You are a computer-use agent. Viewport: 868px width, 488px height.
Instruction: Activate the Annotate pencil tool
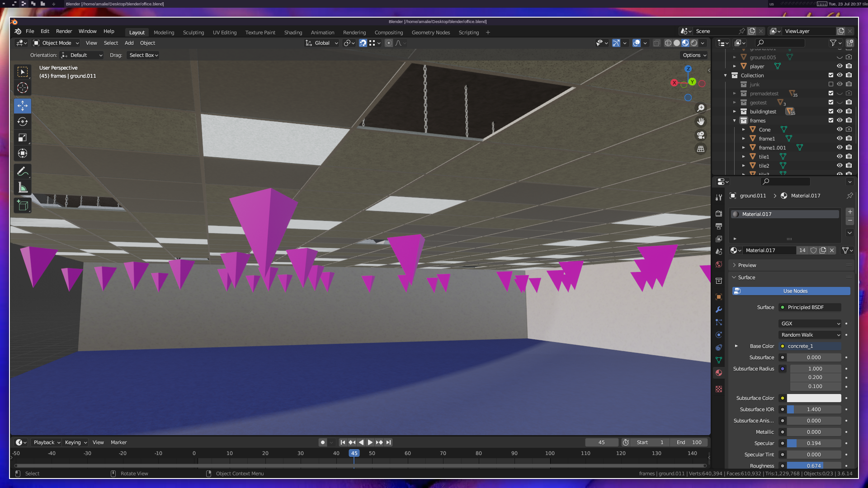[23, 172]
